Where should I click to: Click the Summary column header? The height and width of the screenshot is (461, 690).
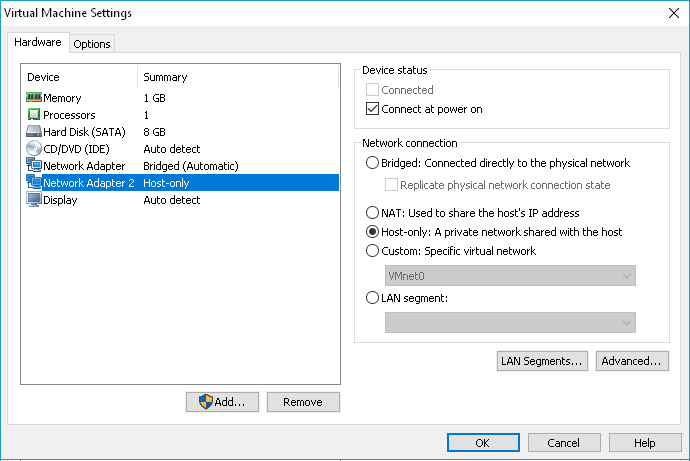[x=165, y=77]
